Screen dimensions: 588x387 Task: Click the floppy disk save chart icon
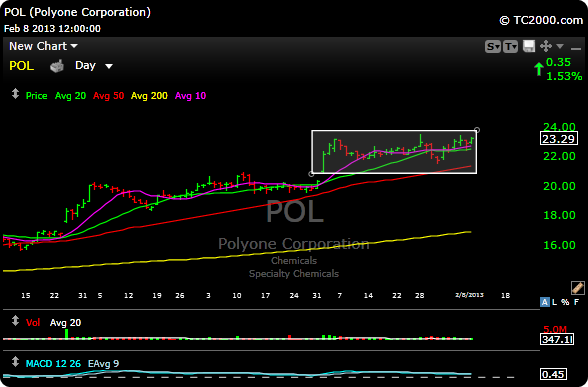click(529, 46)
